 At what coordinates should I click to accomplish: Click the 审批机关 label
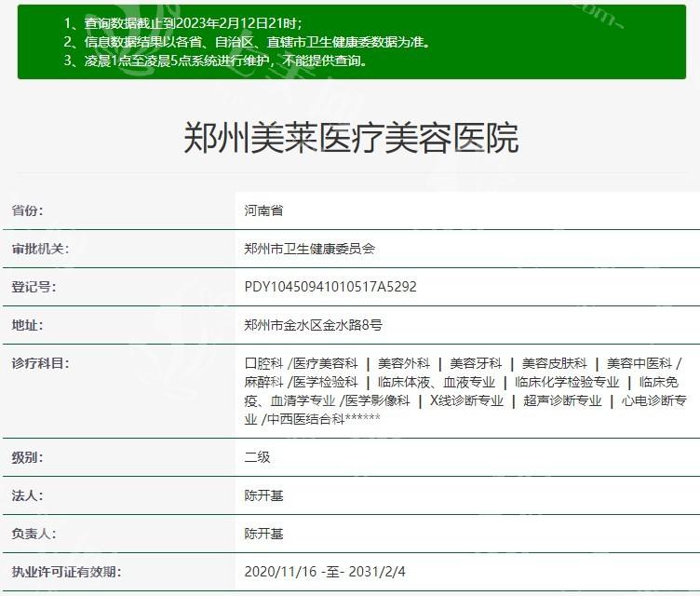pos(41,249)
